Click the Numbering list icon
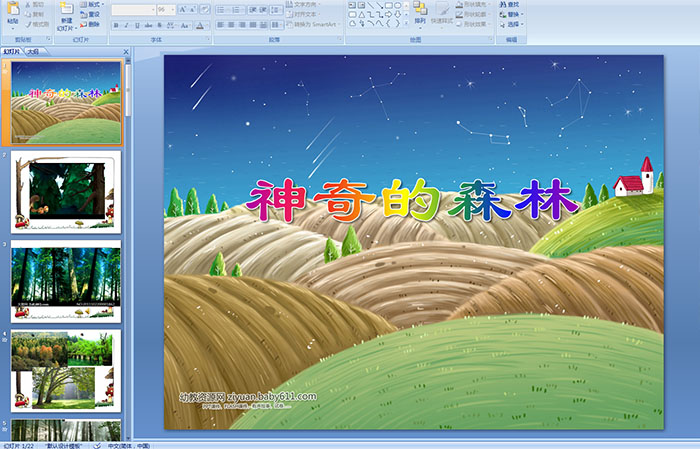Image resolution: width=700 pixels, height=449 pixels. pos(236,10)
